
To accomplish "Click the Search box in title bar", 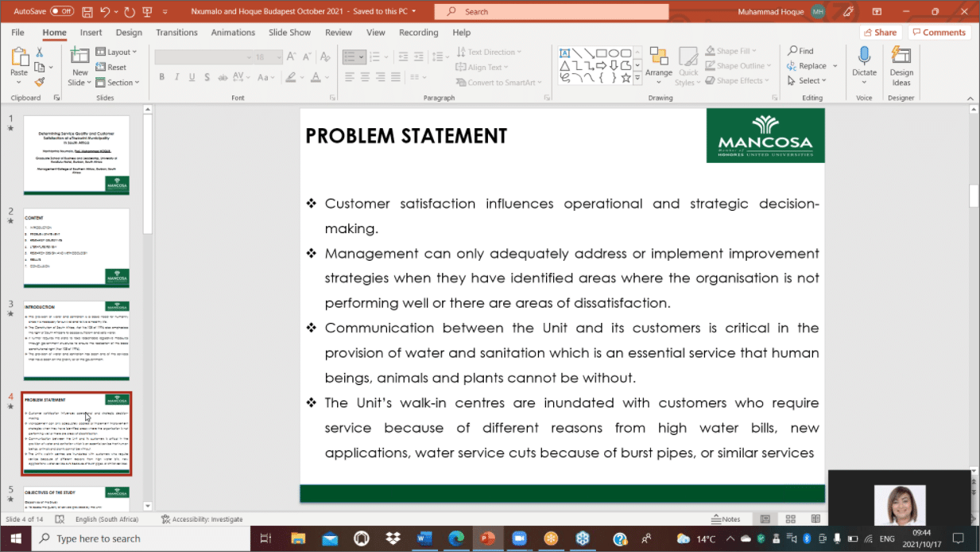I will tap(548, 12).
